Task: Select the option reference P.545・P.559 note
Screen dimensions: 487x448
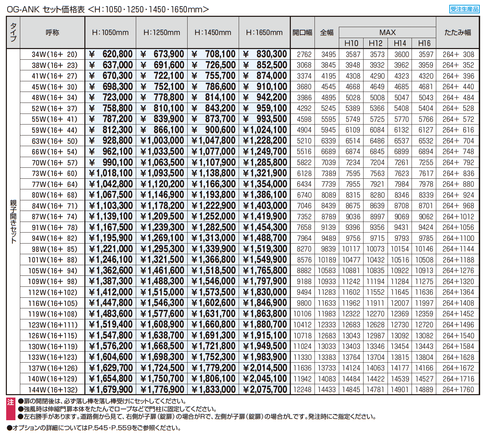Action: click(x=94, y=428)
